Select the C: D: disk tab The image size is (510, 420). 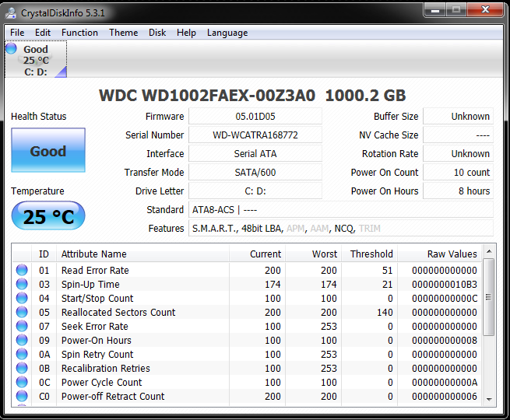click(x=36, y=59)
